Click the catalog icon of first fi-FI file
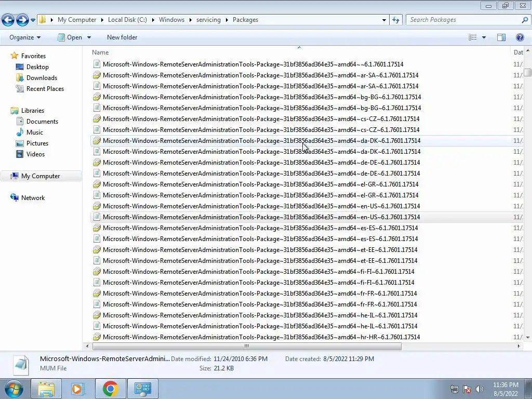Screen dimensions: 532x399 [97, 271]
